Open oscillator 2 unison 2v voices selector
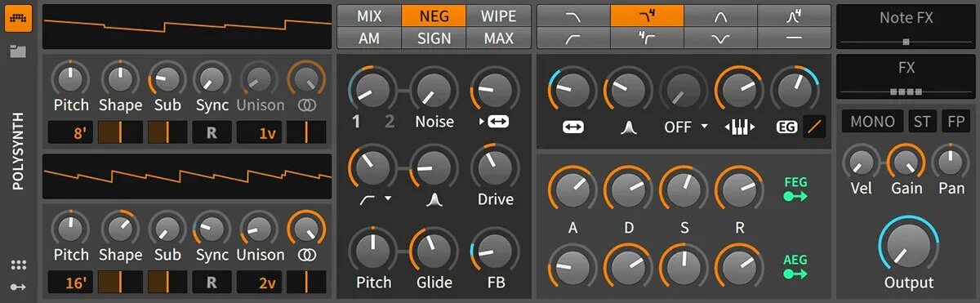The width and height of the screenshot is (980, 303). pos(260,282)
